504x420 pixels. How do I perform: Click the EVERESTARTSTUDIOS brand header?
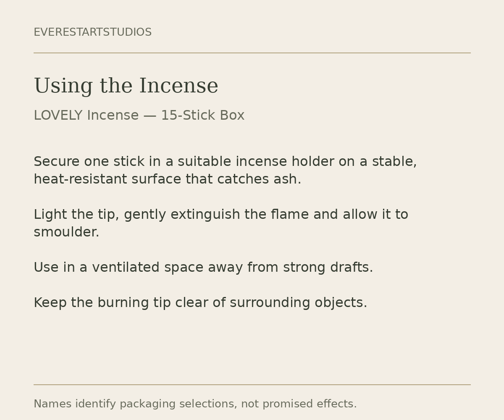[92, 32]
